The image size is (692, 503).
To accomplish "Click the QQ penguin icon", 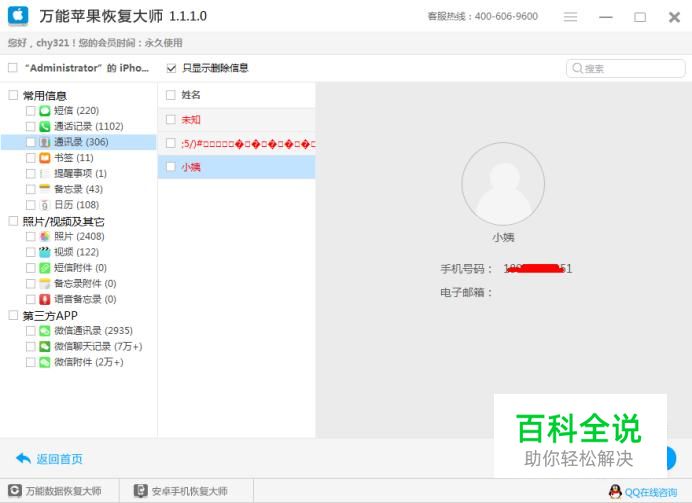I will (615, 492).
